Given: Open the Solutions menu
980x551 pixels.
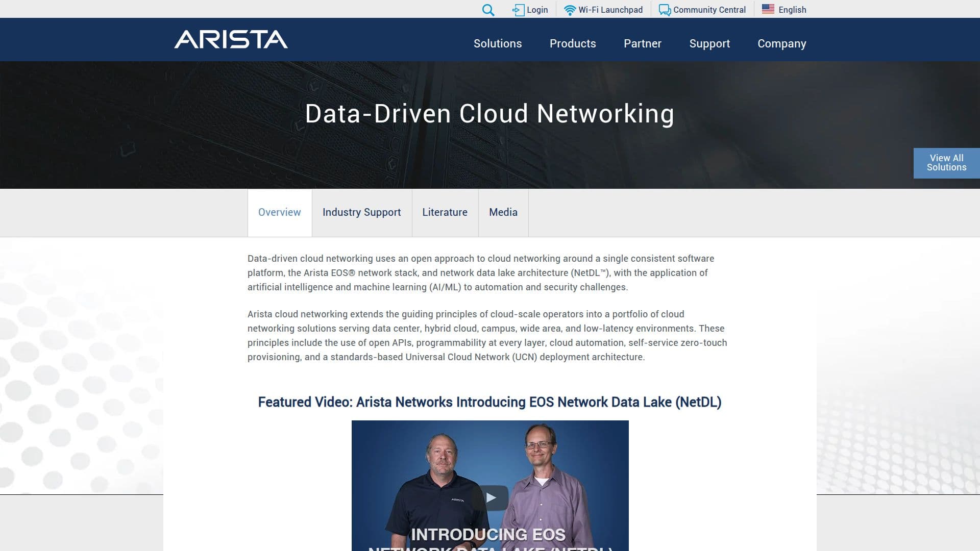Looking at the screenshot, I should pos(497,43).
